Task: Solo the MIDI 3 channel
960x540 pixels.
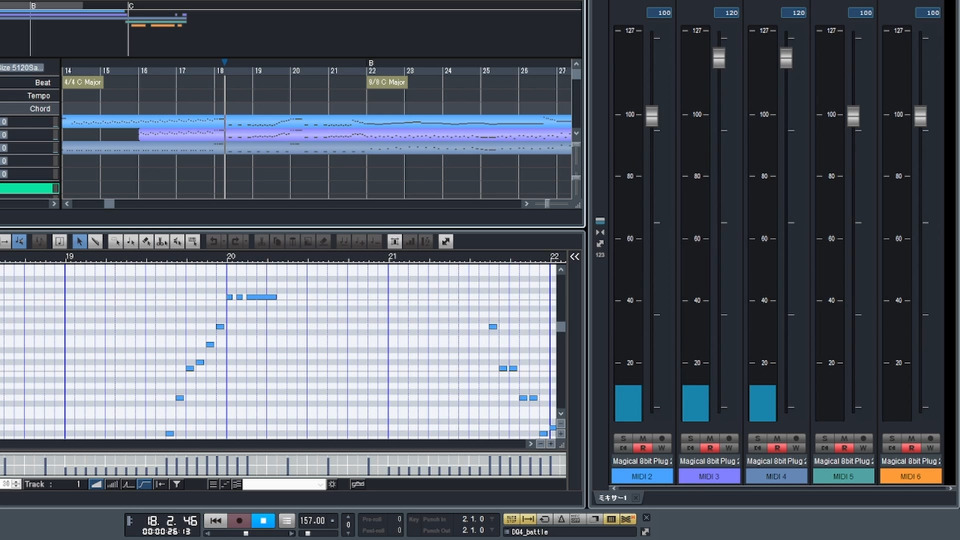Action: click(x=691, y=438)
